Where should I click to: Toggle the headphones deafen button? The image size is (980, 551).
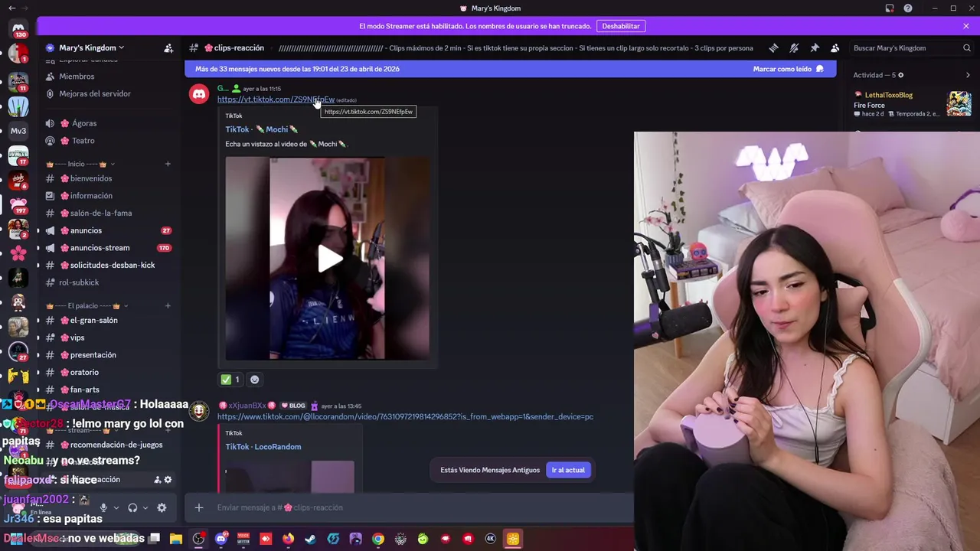tap(132, 507)
